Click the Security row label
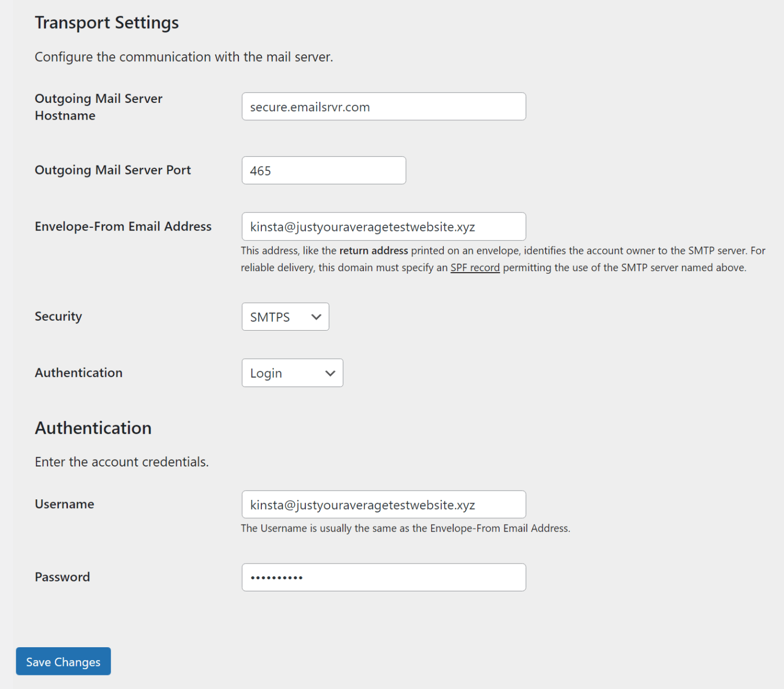This screenshot has width=784, height=689. pyautogui.click(x=58, y=316)
